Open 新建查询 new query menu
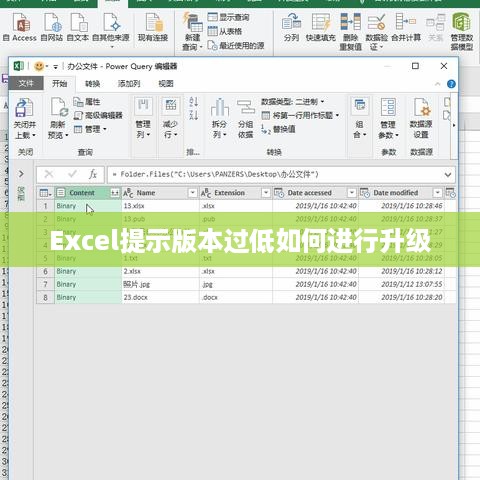Viewport: 480px width, 480px height. 192,32
